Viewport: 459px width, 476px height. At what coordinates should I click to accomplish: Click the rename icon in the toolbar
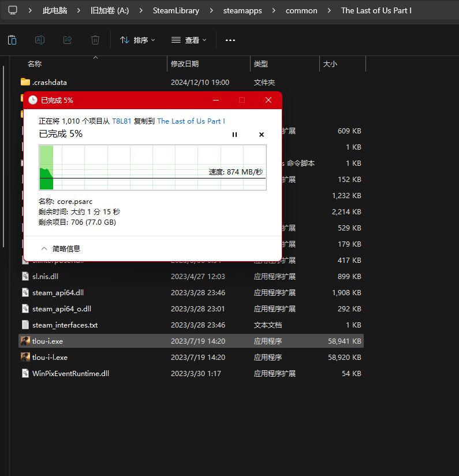pyautogui.click(x=40, y=40)
